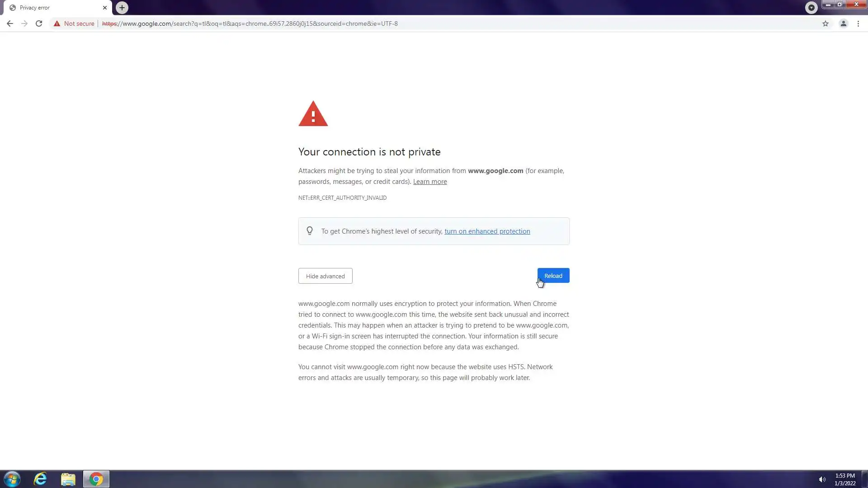Click the reload icon in toolbar
This screenshot has width=868, height=488.
click(x=39, y=23)
